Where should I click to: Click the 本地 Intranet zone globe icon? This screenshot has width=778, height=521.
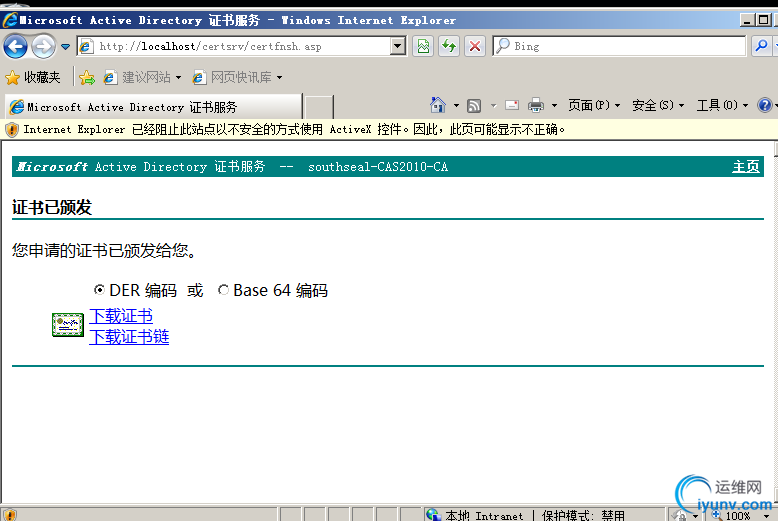click(x=433, y=515)
